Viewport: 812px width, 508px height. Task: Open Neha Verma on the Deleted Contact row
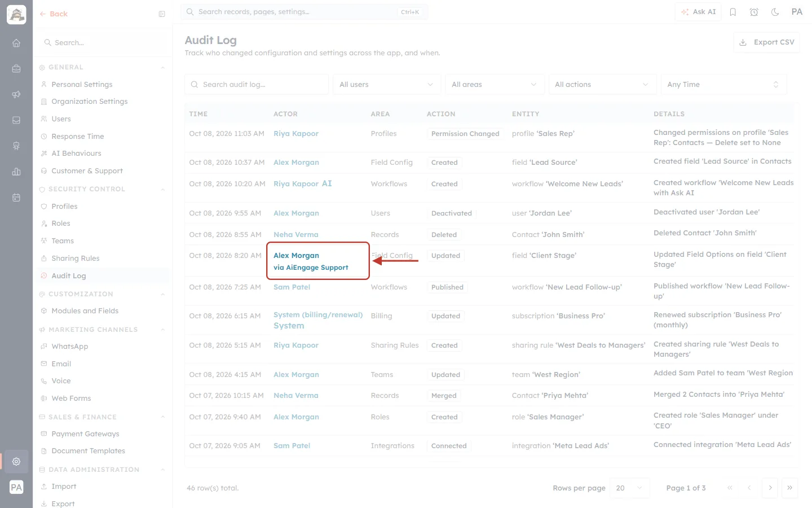pyautogui.click(x=296, y=235)
